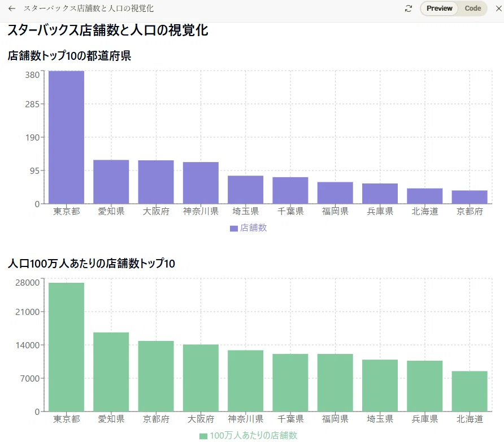This screenshot has height=442, width=504.
Task: Click the 14000 y-axis label
Action: tap(27, 345)
